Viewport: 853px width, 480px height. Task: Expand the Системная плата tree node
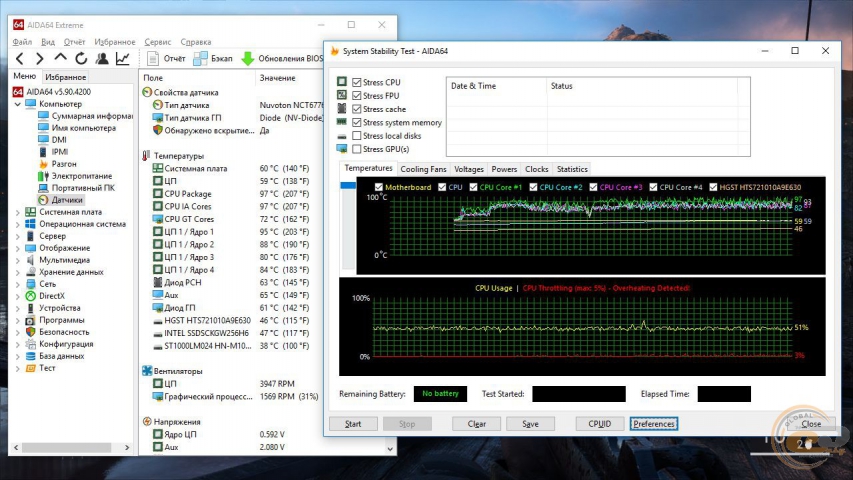pos(17,212)
